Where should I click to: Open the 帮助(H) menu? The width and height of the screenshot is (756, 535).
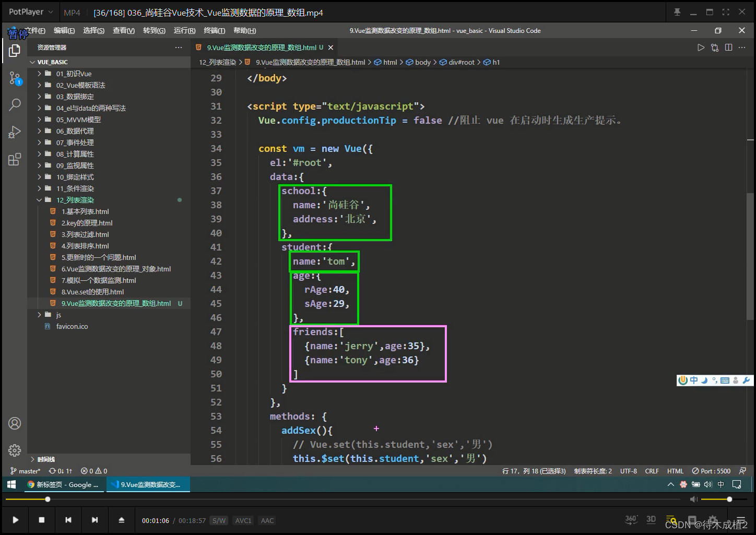244,31
